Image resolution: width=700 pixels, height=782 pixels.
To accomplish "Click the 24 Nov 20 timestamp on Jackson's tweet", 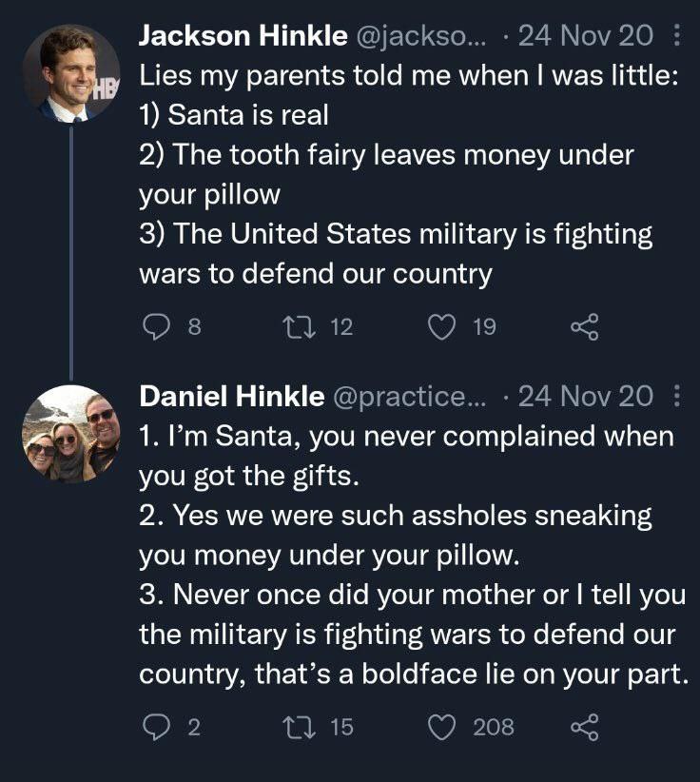I will [586, 37].
